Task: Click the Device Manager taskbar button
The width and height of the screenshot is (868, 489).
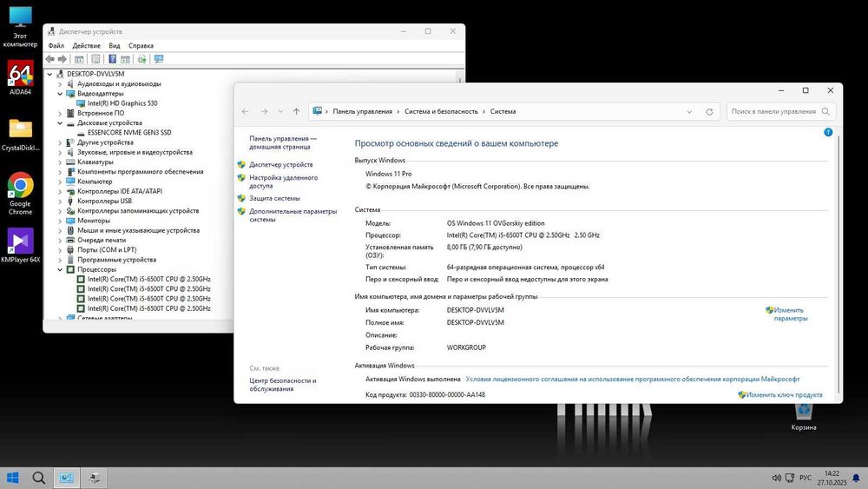Action: click(94, 478)
